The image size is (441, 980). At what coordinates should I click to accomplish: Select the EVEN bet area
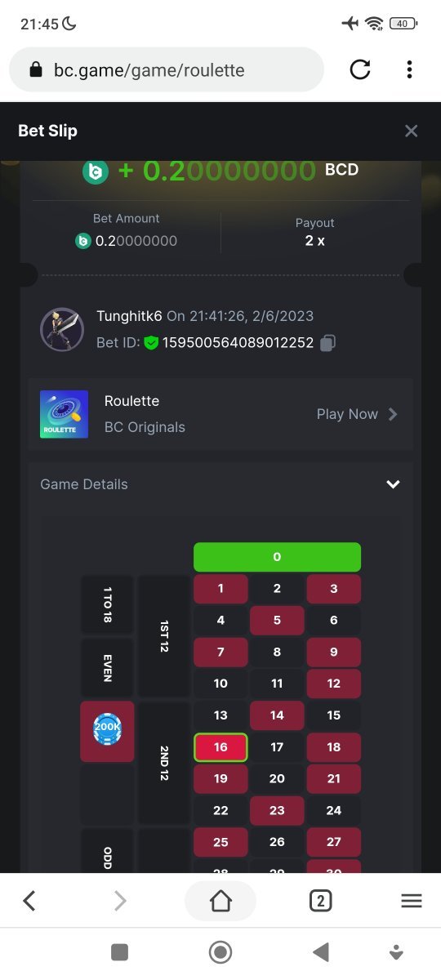click(x=107, y=668)
